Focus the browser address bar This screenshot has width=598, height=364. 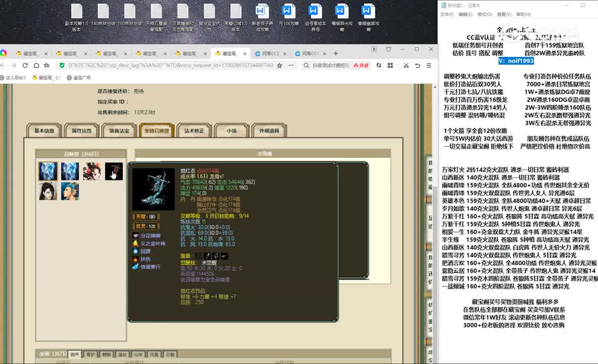pyautogui.click(x=170, y=66)
